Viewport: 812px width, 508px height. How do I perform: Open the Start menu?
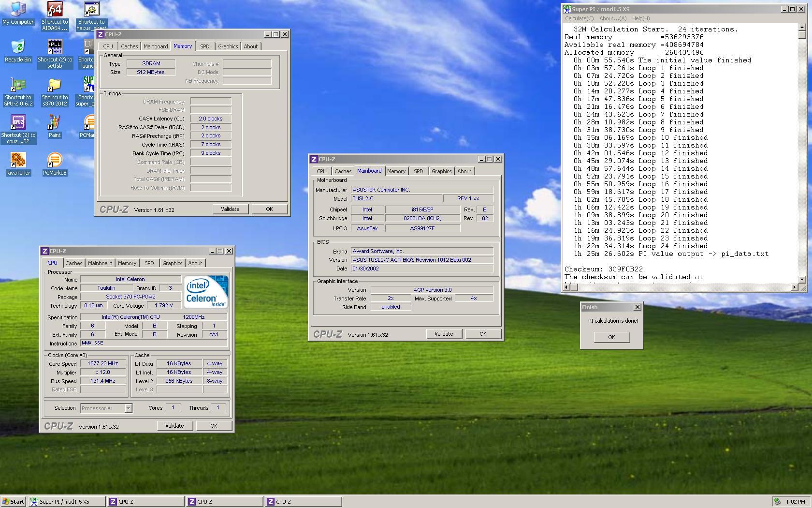pyautogui.click(x=14, y=502)
